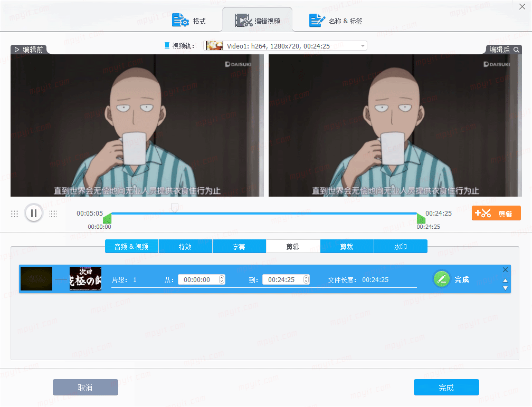Open the 音频 & 视频 settings tab

tap(131, 246)
